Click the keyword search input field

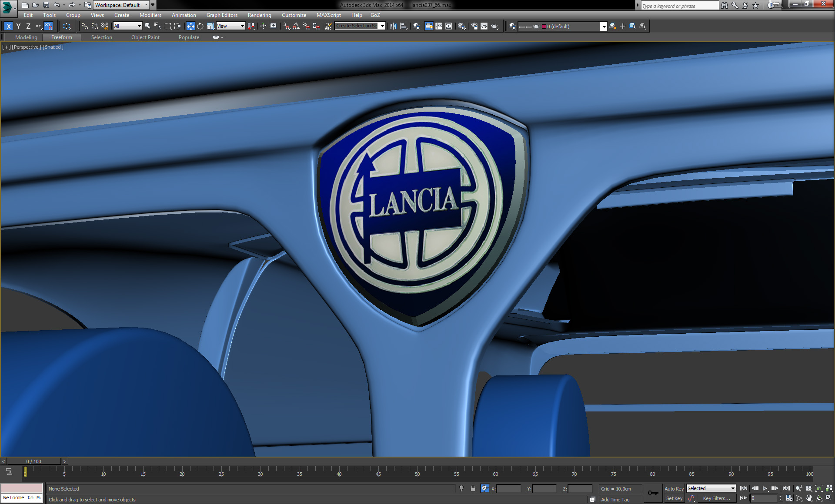coord(680,6)
